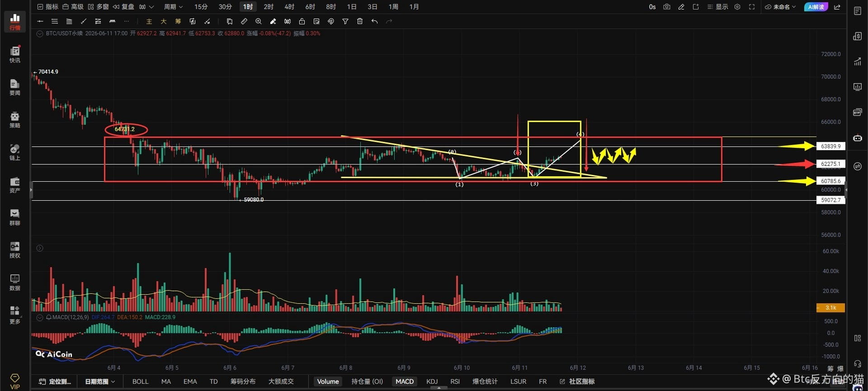Open the 主 main indicator shortcut
The height and width of the screenshot is (391, 868).
pos(149,21)
